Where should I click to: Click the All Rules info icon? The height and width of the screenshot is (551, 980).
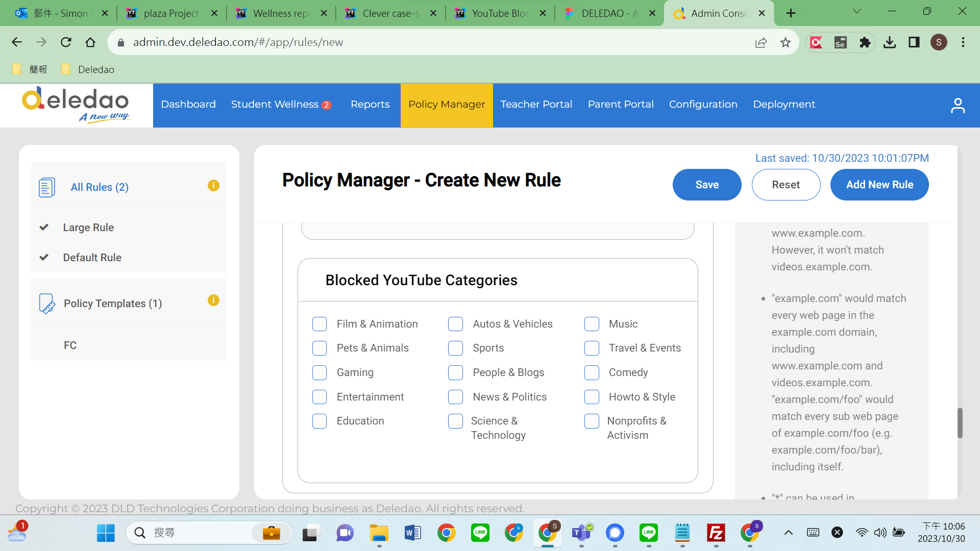coord(213,186)
